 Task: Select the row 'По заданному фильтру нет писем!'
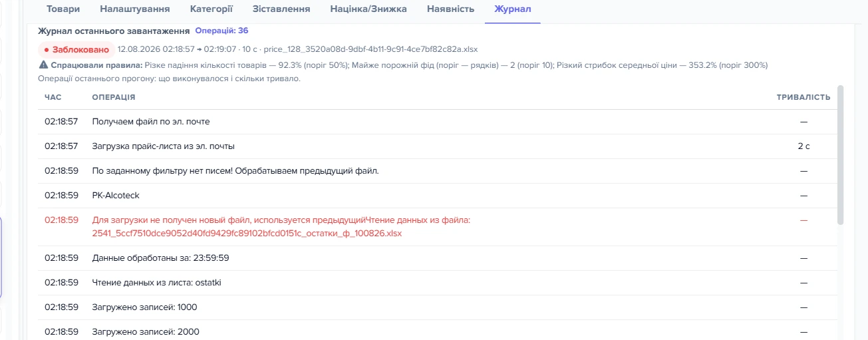pos(437,171)
